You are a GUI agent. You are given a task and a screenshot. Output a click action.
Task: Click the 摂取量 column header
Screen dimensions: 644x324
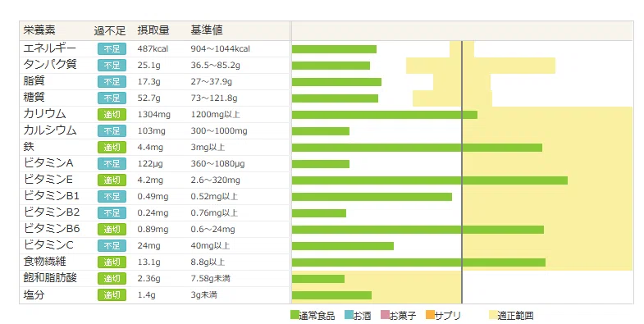coord(153,30)
